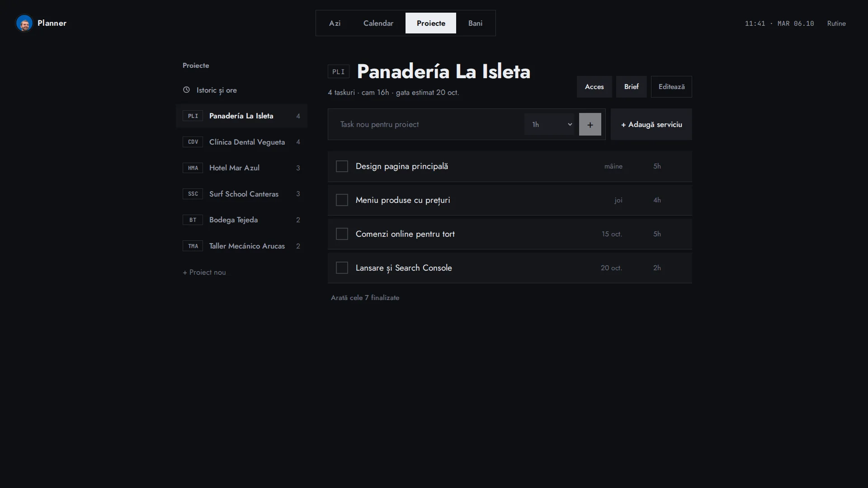
Task: Click the 15 oct. date on Comenzi online task
Action: click(x=612, y=234)
